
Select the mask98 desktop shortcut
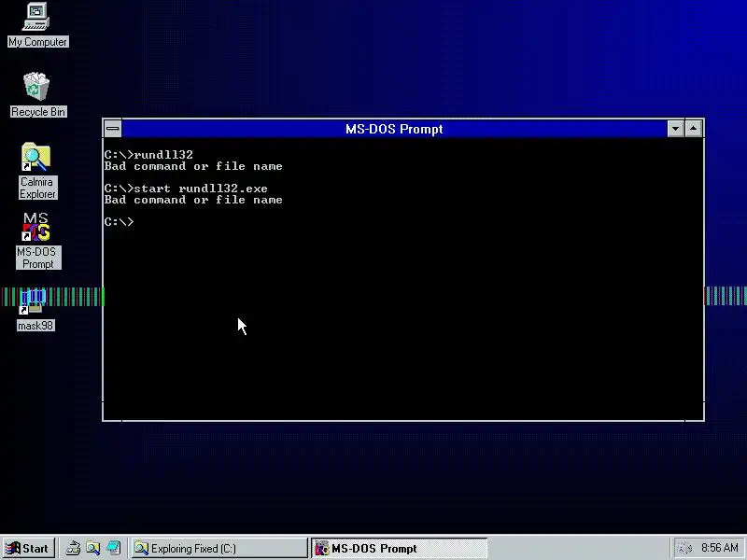coord(35,310)
